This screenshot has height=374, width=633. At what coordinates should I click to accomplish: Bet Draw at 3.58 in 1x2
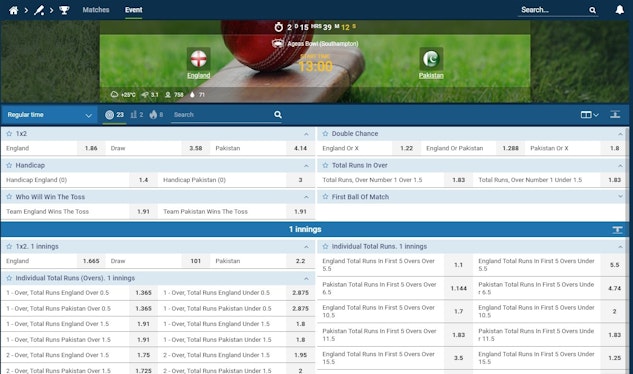pyautogui.click(x=195, y=148)
